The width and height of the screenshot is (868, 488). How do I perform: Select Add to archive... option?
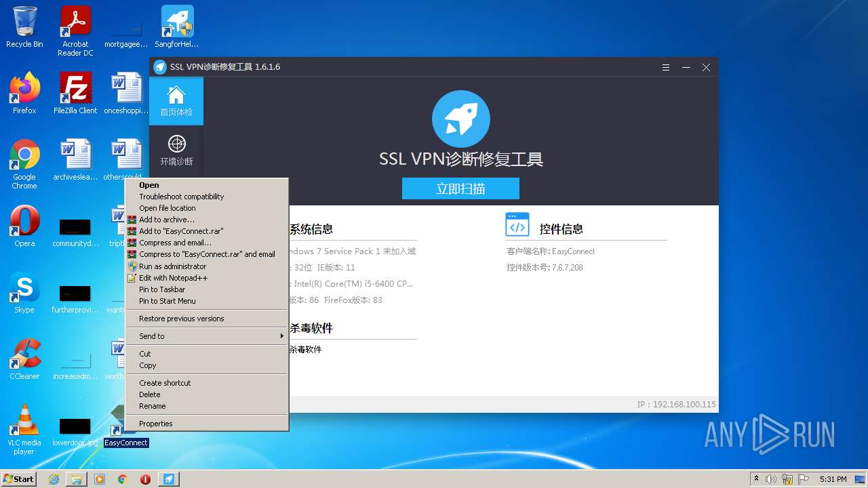tap(207, 220)
